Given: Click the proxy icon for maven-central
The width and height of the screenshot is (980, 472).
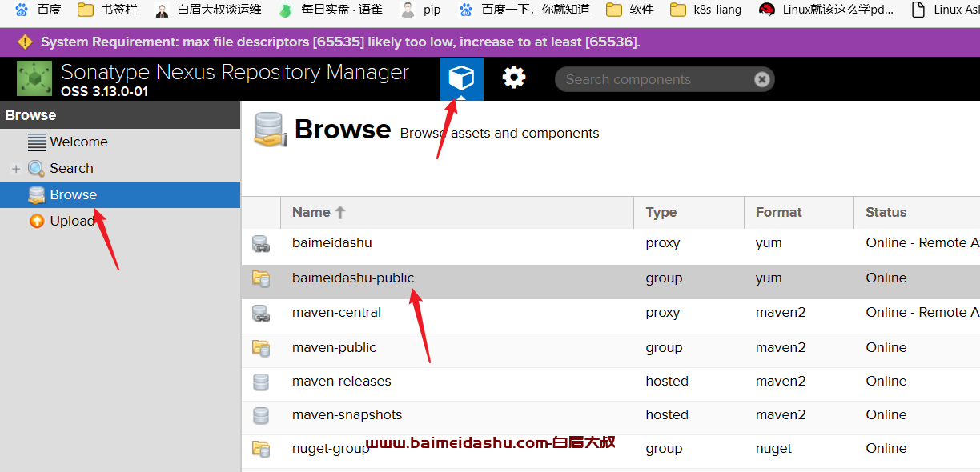Looking at the screenshot, I should coord(261,313).
